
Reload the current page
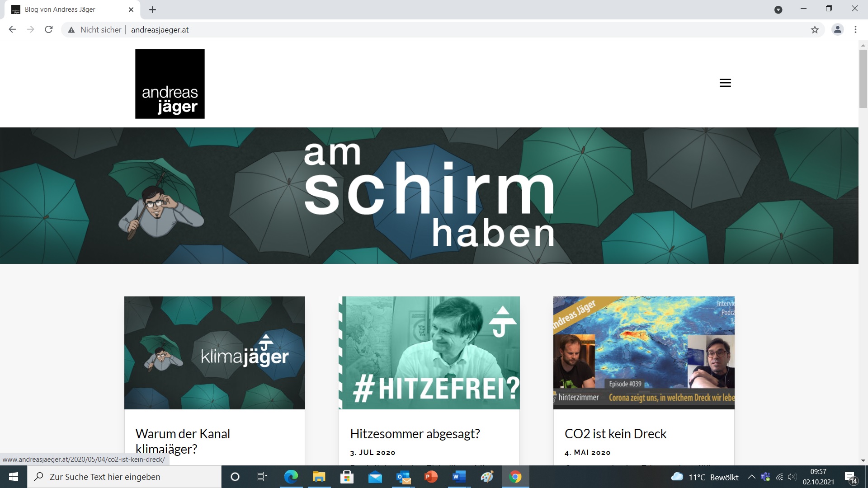coord(49,30)
